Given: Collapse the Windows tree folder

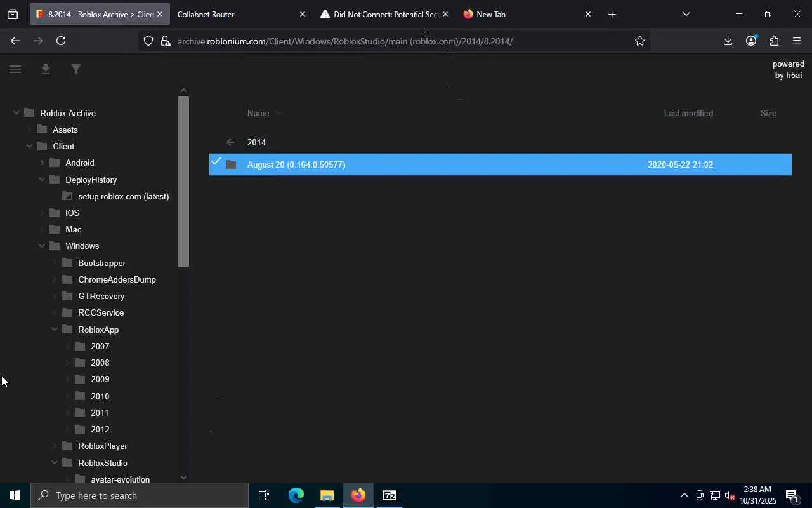Looking at the screenshot, I should coord(42,246).
